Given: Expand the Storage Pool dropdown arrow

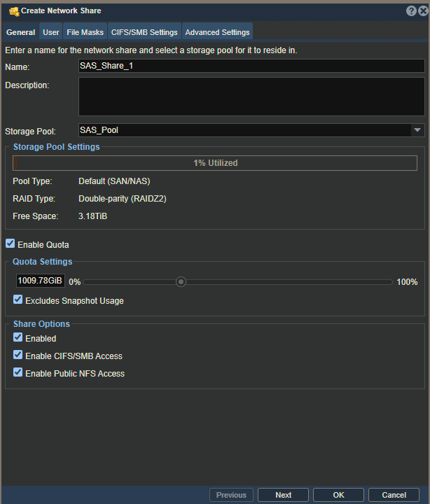Looking at the screenshot, I should (x=417, y=130).
